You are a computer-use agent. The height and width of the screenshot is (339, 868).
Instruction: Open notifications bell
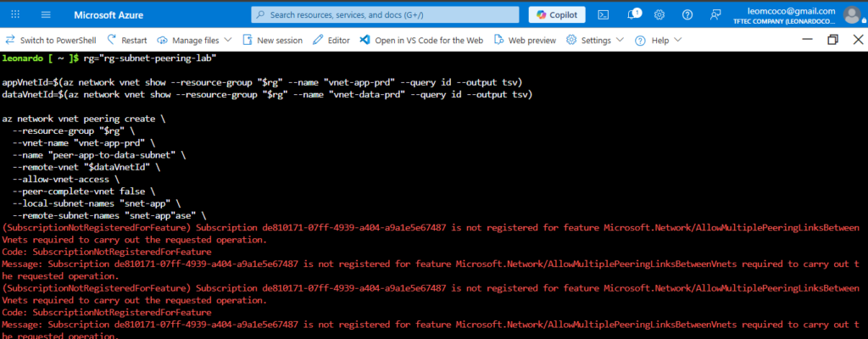click(632, 15)
